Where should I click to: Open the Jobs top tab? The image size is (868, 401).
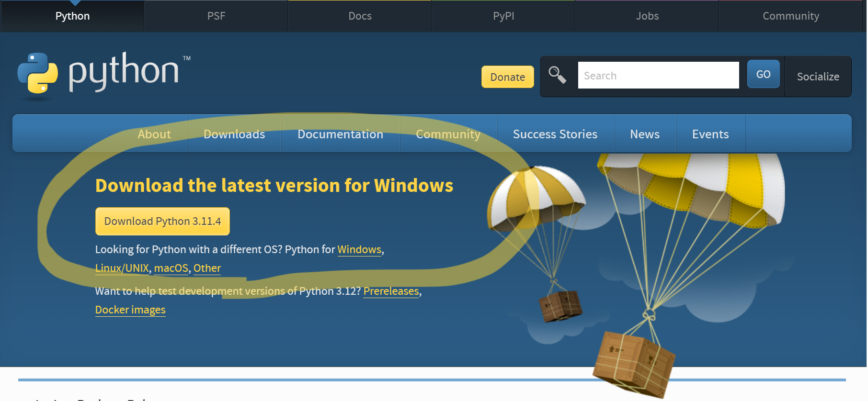pos(647,16)
